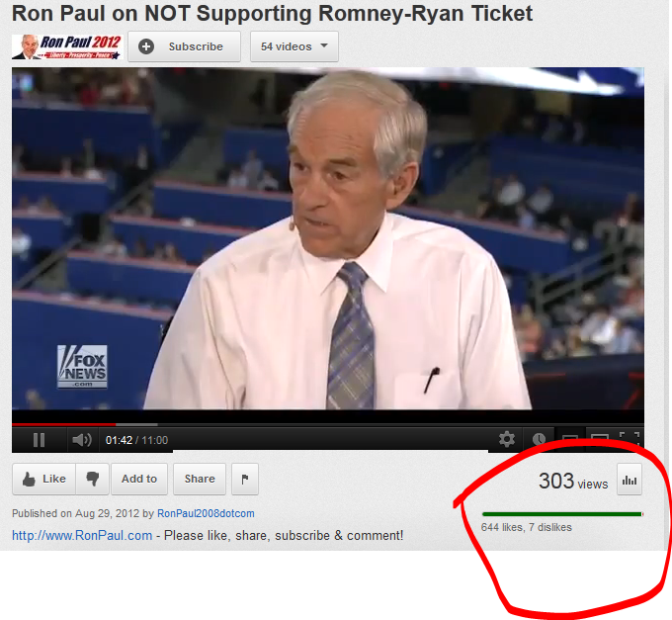
Task: Expand the 54 videos dropdown
Action: [x=294, y=46]
